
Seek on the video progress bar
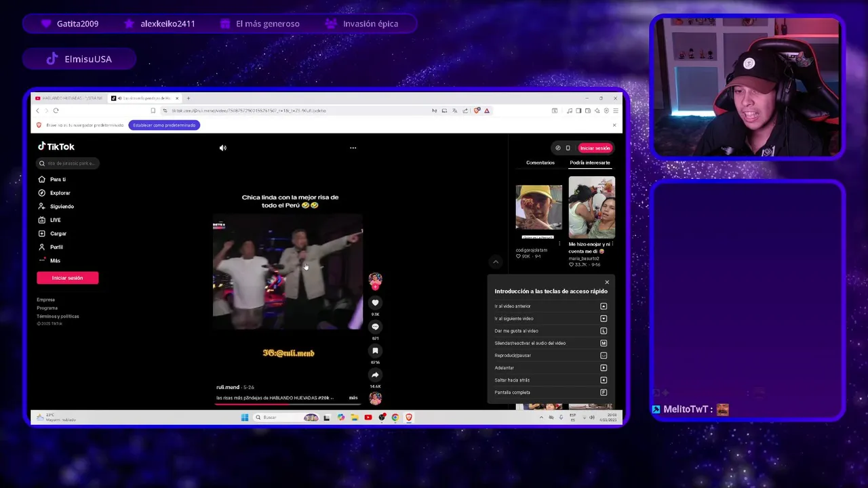pyautogui.click(x=288, y=405)
